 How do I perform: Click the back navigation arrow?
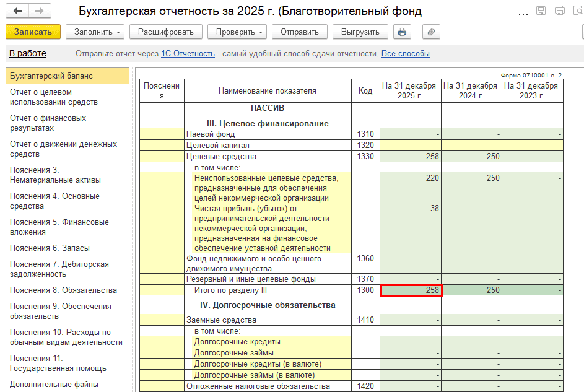pyautogui.click(x=17, y=11)
